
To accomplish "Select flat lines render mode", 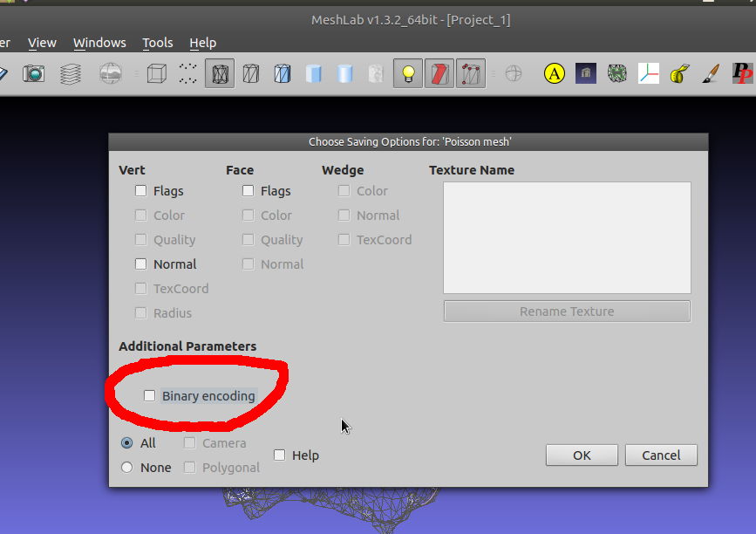I will 283,74.
